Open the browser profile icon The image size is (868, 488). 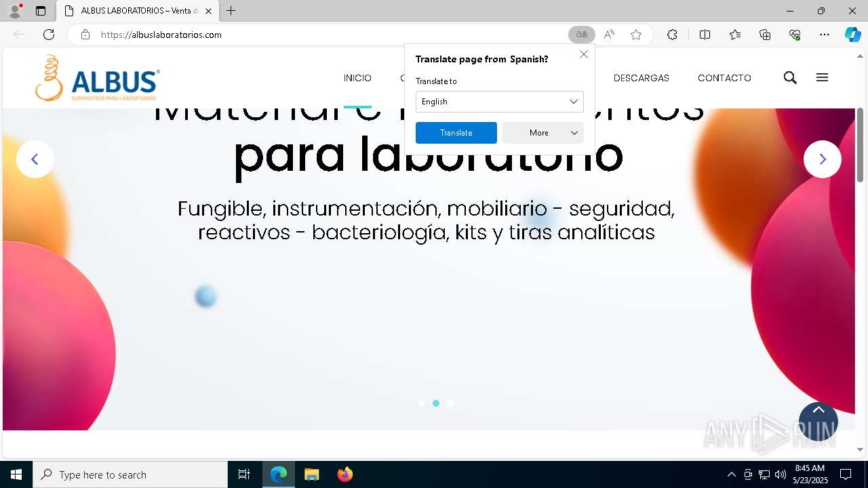pyautogui.click(x=14, y=11)
